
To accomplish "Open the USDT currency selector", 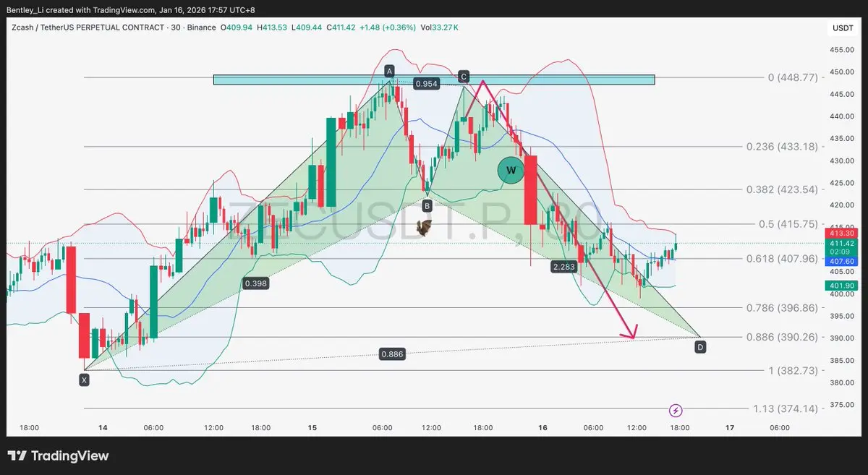I will click(x=843, y=28).
